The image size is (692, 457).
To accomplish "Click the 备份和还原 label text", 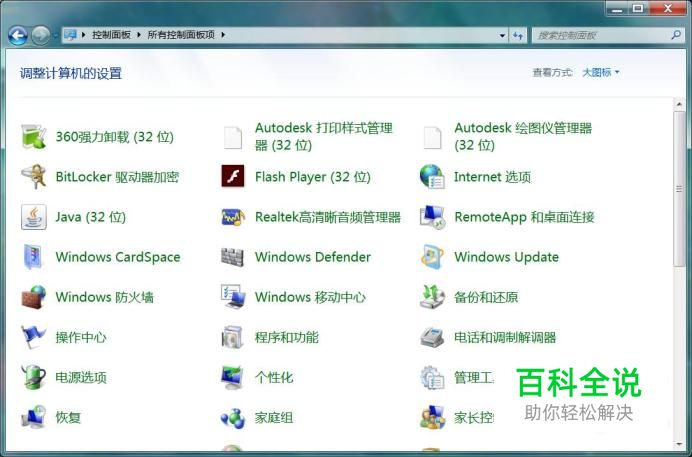I will [x=486, y=297].
